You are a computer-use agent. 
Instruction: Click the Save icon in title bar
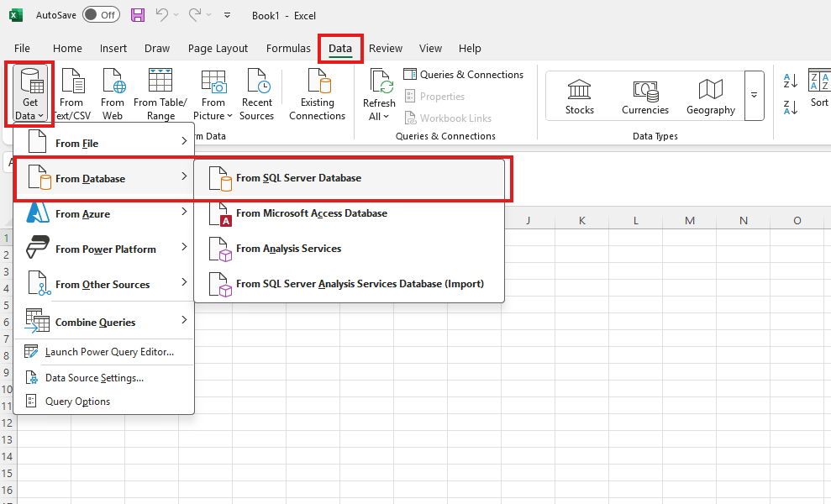tap(138, 15)
